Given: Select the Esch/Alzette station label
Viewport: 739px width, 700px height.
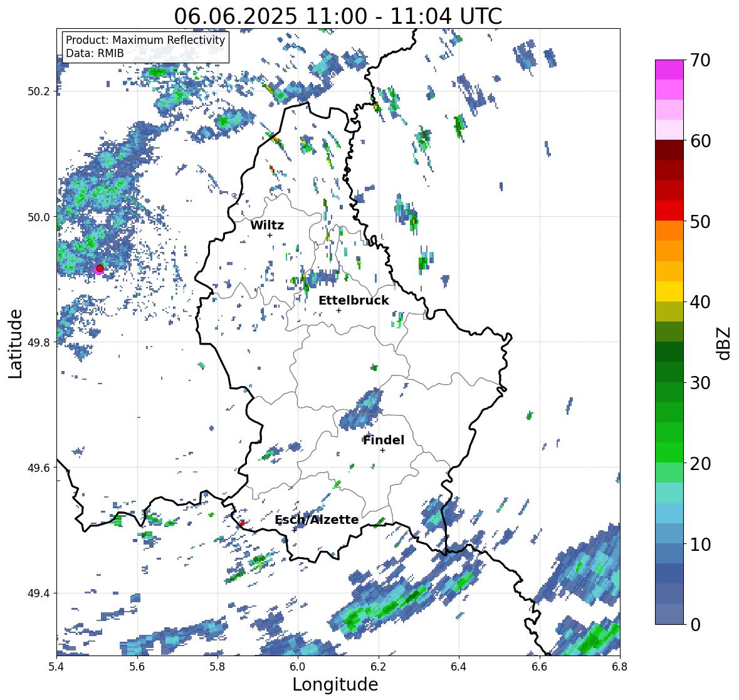Looking at the screenshot, I should click(x=317, y=520).
